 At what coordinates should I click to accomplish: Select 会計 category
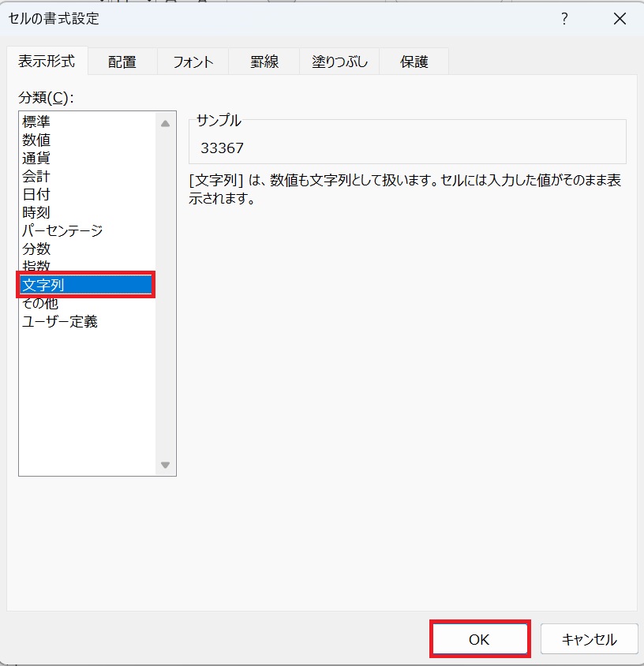(88, 176)
